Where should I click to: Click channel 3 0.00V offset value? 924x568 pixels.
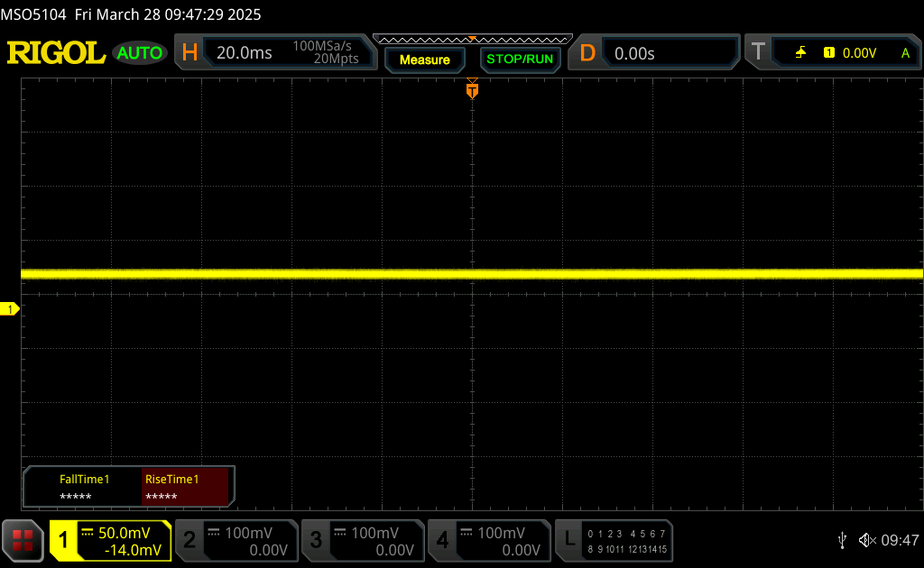(395, 550)
